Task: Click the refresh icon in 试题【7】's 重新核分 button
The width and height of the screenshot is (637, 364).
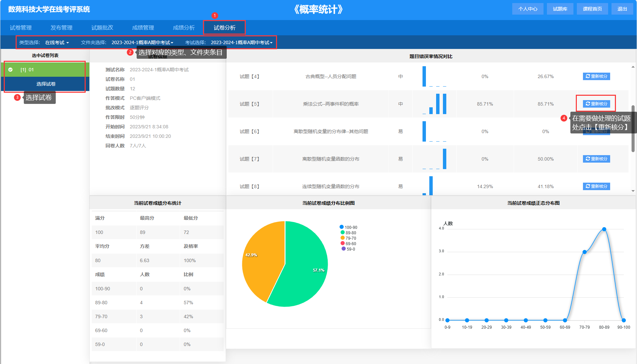Action: (588, 159)
